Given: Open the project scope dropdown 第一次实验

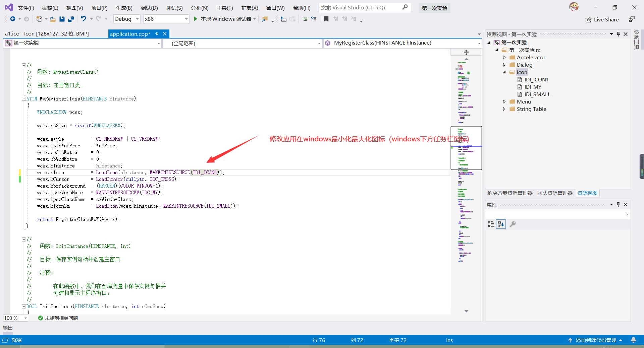Looking at the screenshot, I should 83,43.
